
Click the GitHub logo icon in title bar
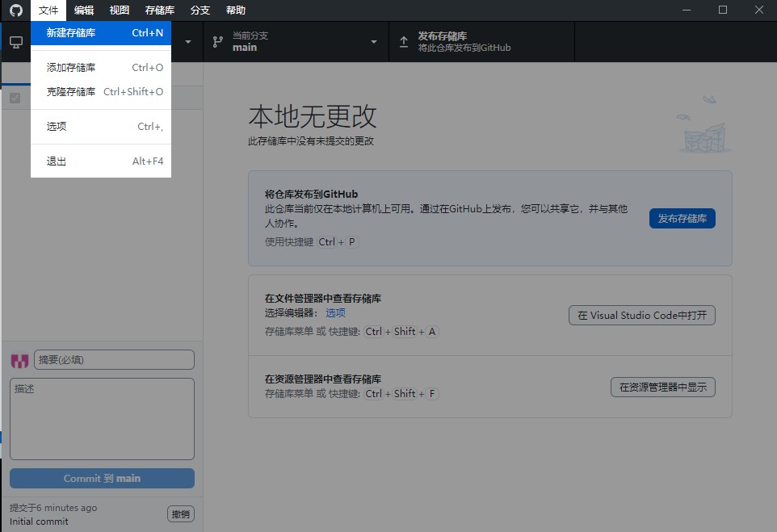[x=16, y=10]
